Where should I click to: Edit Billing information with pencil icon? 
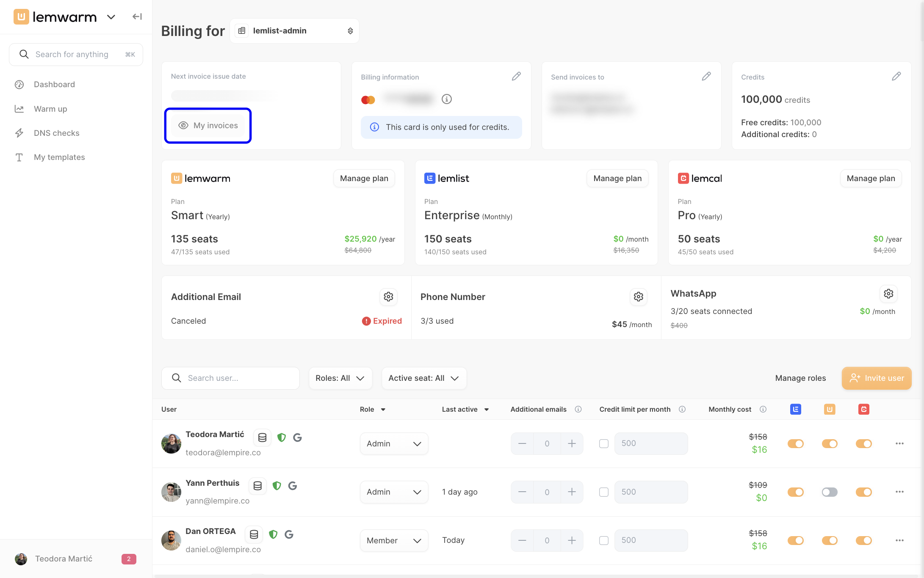tap(516, 77)
